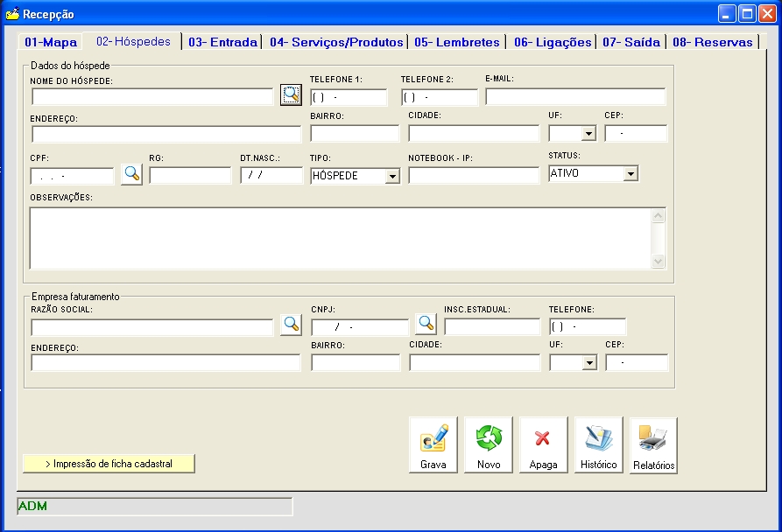Viewport: 782px width, 532px height.
Task: Click the Observações scrollbar down arrow
Action: pos(659,262)
